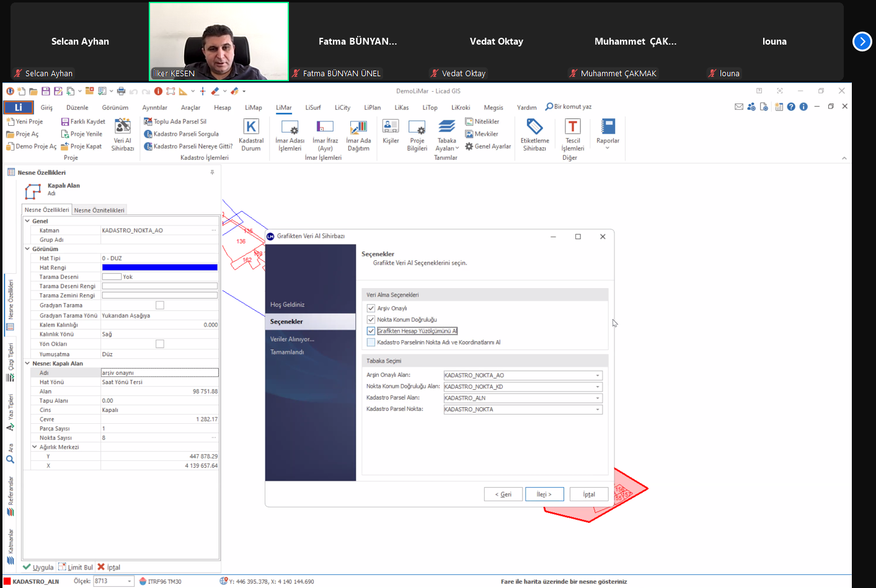Open Etiketleme Sihirbazı
Image resolution: width=876 pixels, height=588 pixels.
pyautogui.click(x=534, y=134)
